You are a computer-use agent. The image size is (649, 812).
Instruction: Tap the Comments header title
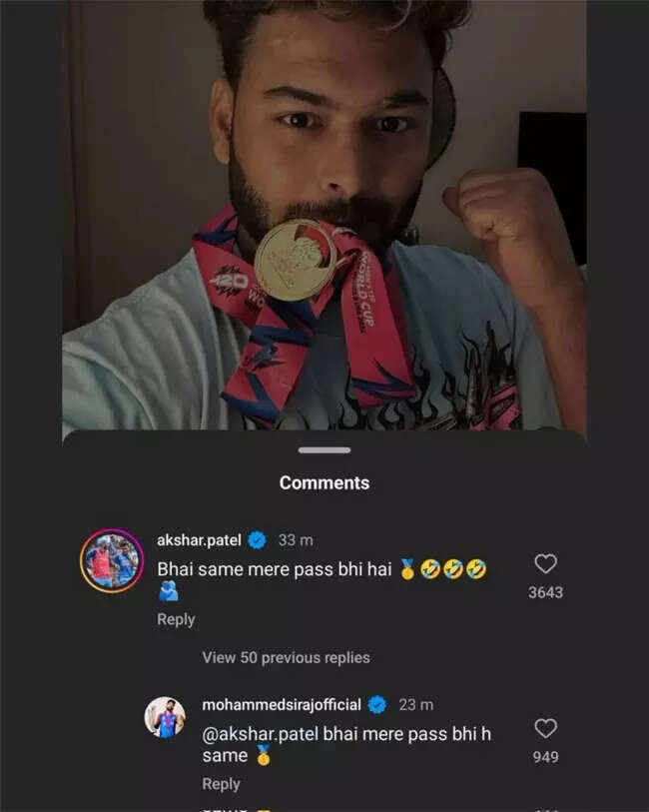pyautogui.click(x=324, y=482)
